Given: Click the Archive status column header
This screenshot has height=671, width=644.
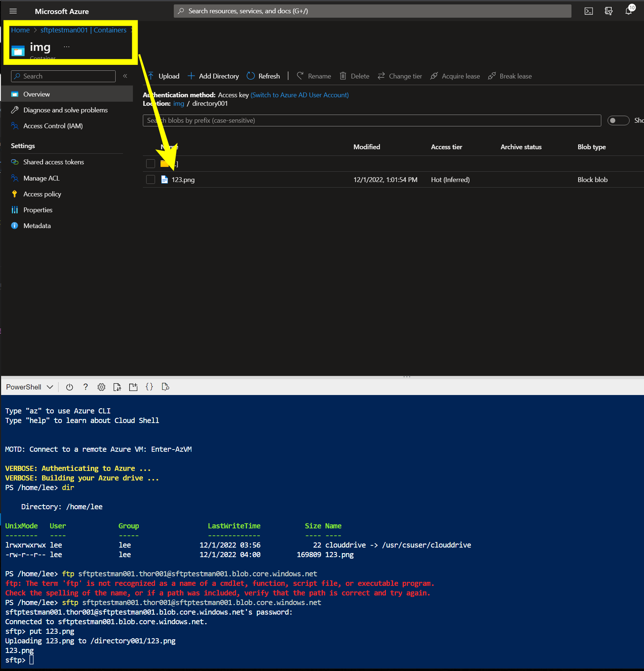Looking at the screenshot, I should pyautogui.click(x=521, y=147).
